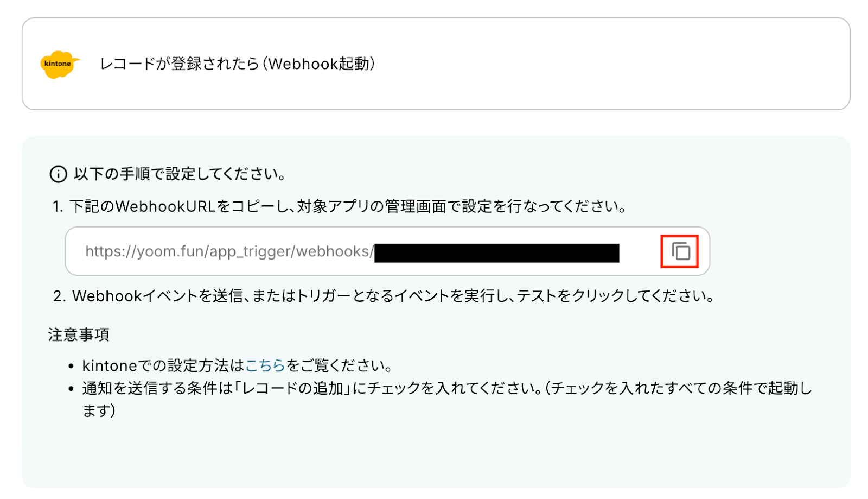Click the bullet before kintoneでの設定方法
The image size is (868, 499).
pyautogui.click(x=71, y=367)
